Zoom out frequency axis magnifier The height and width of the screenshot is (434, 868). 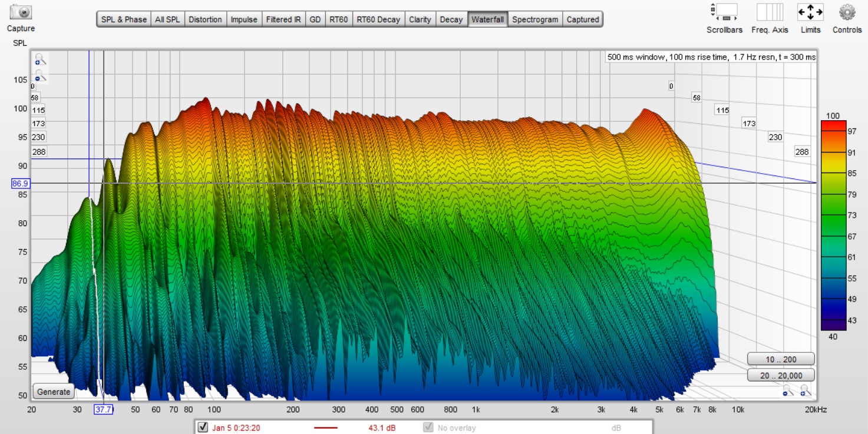point(787,390)
